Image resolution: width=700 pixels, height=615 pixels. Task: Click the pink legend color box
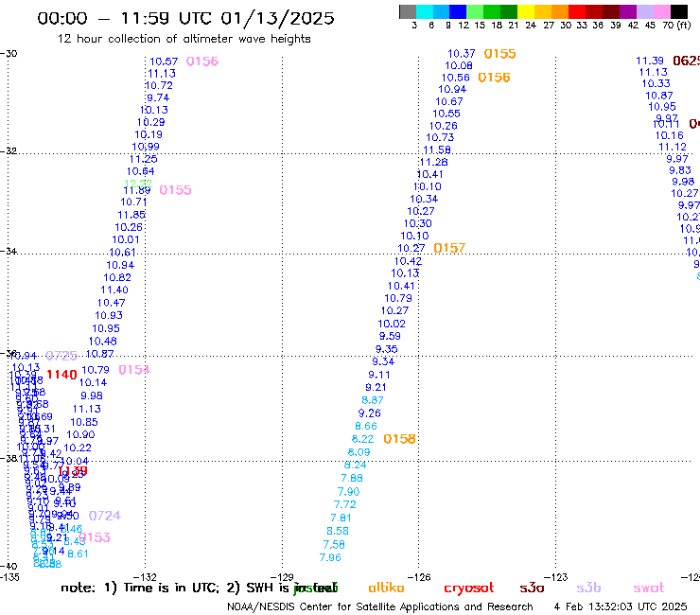pyautogui.click(x=661, y=11)
